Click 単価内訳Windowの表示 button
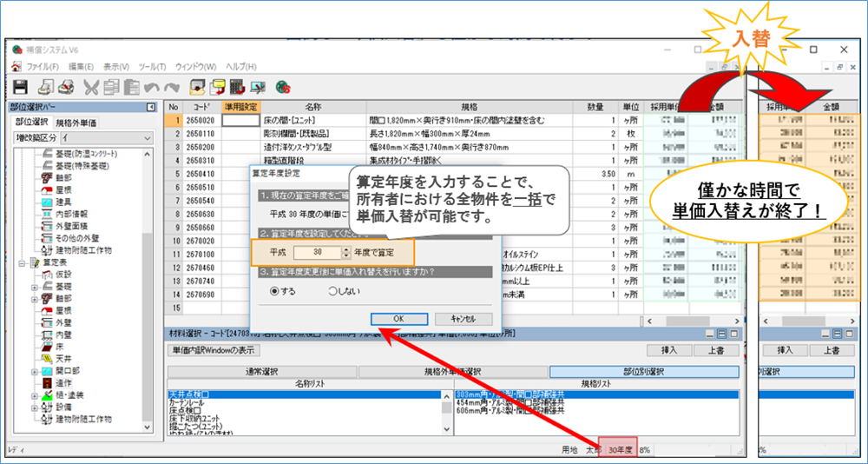 click(214, 350)
